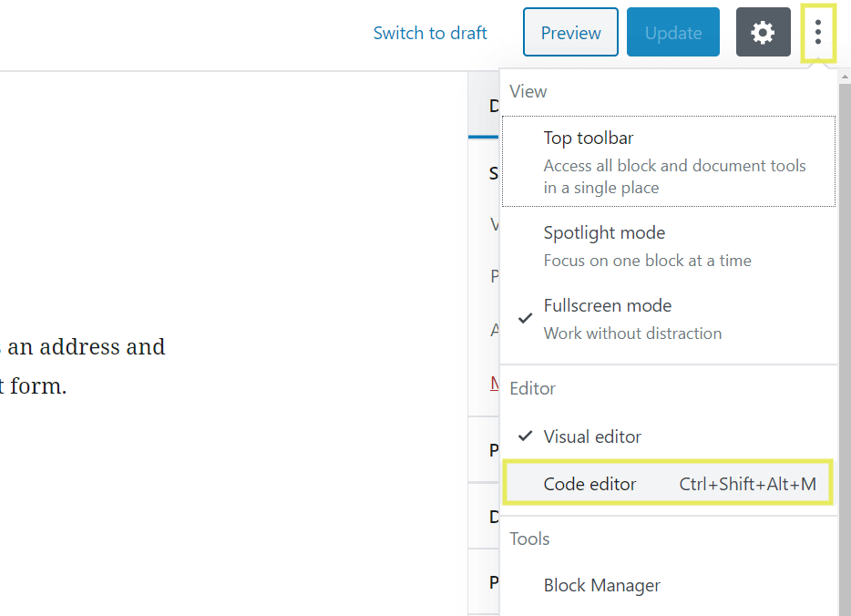Expand the Discussion panel
Image resolution: width=851 pixels, height=616 pixels.
493,515
